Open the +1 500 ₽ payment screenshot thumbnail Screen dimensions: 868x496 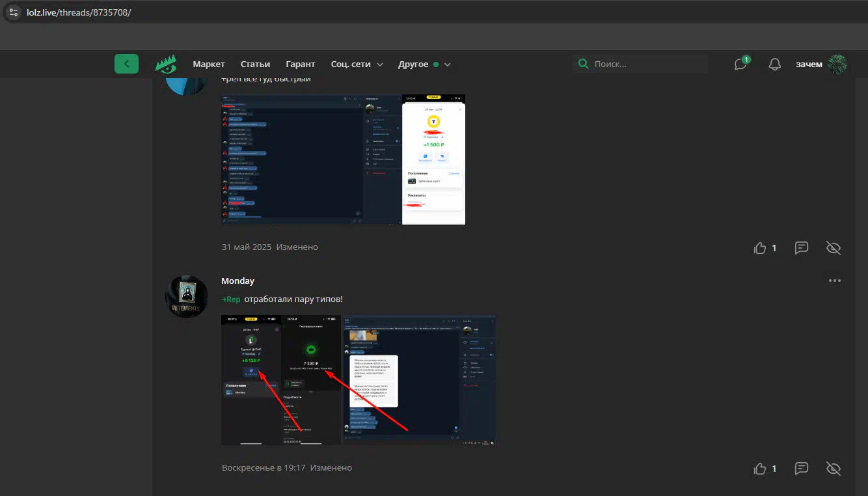pos(433,159)
